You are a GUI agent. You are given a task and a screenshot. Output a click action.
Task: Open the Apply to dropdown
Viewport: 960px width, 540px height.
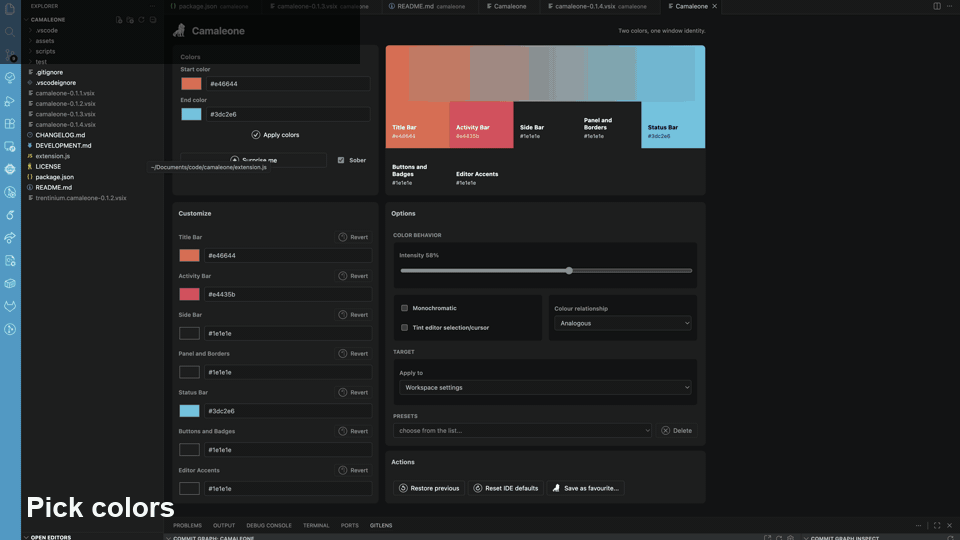[x=545, y=388]
